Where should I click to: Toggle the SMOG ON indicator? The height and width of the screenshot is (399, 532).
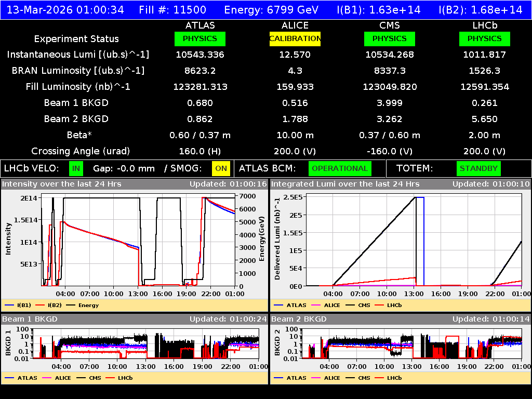click(220, 168)
